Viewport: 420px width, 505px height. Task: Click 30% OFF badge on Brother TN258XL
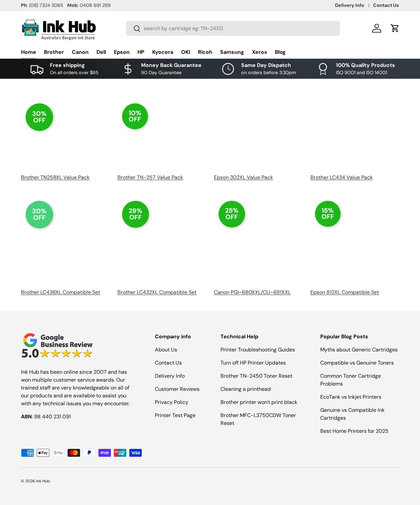(39, 117)
